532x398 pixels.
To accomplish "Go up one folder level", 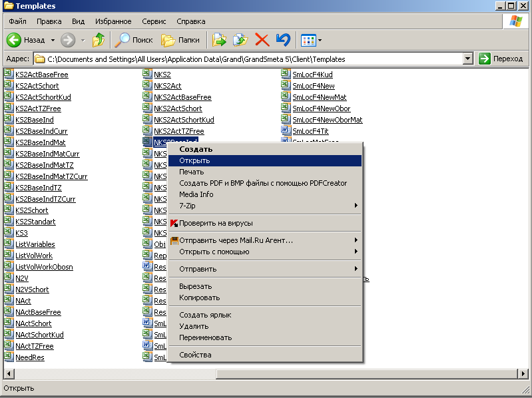I will (x=99, y=40).
